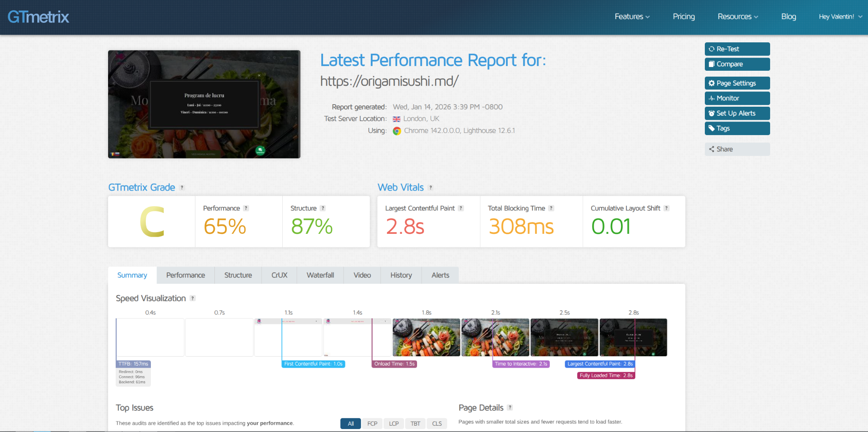Click the GTmetrix logo
Image resolution: width=868 pixels, height=432 pixels.
point(38,17)
